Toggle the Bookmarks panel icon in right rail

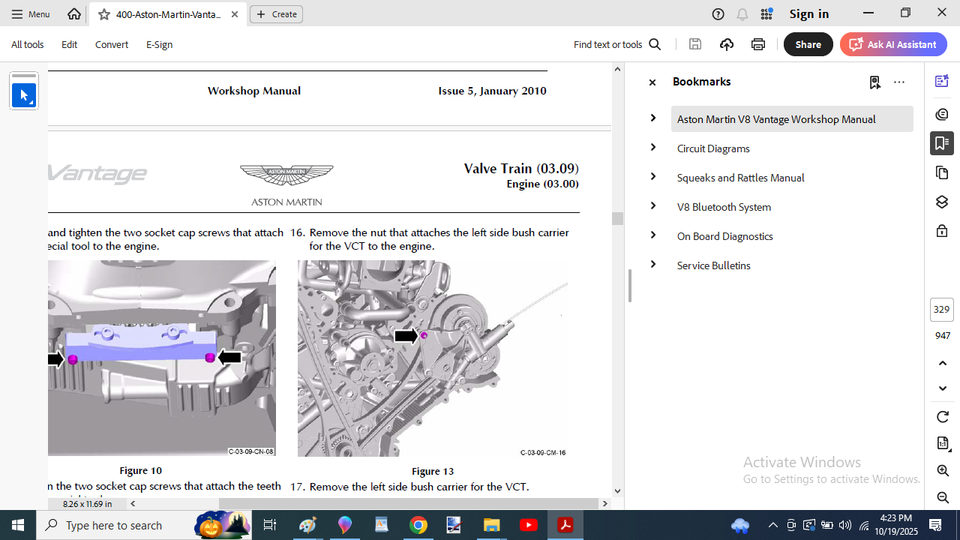pos(941,143)
